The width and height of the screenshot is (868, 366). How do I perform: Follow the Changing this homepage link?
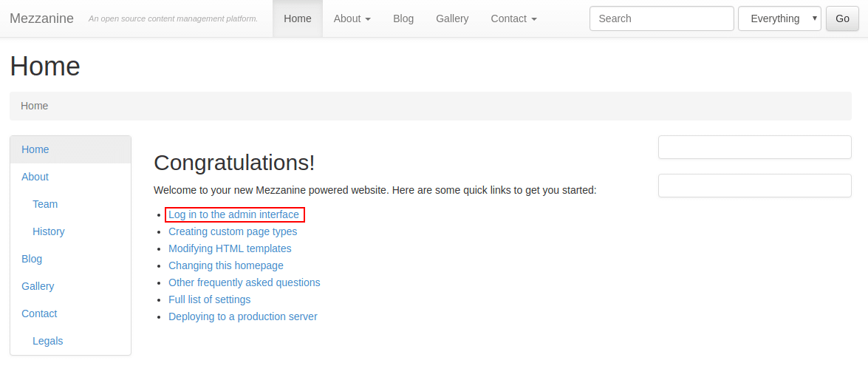tap(226, 265)
